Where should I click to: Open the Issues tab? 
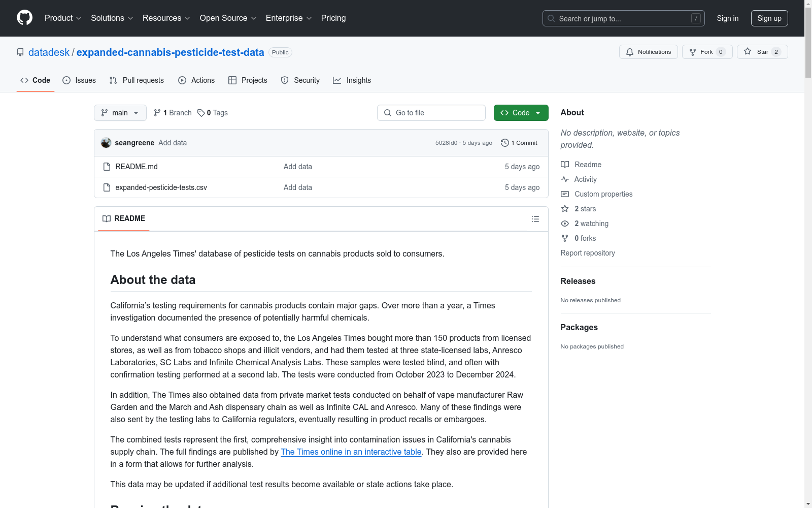[79, 80]
